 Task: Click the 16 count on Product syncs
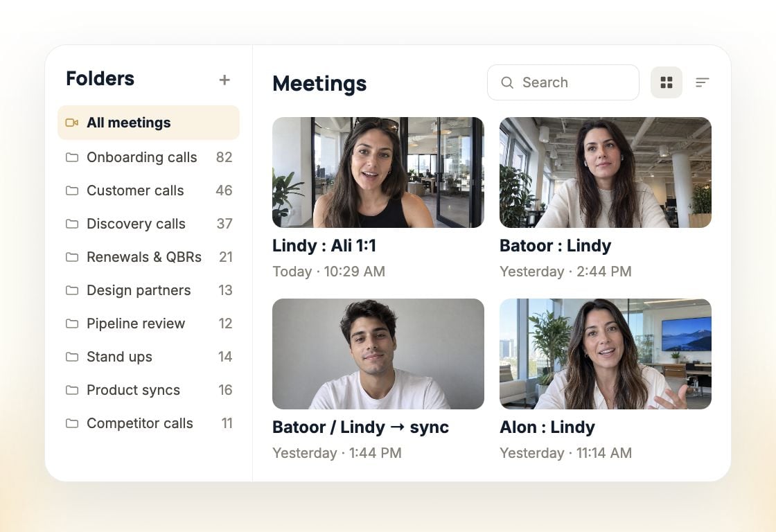coord(225,390)
